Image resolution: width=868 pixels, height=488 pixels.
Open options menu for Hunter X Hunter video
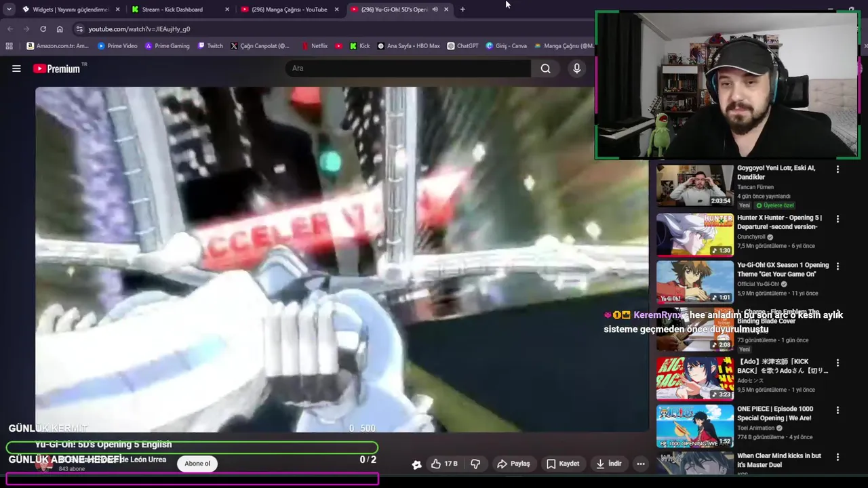[837, 219]
